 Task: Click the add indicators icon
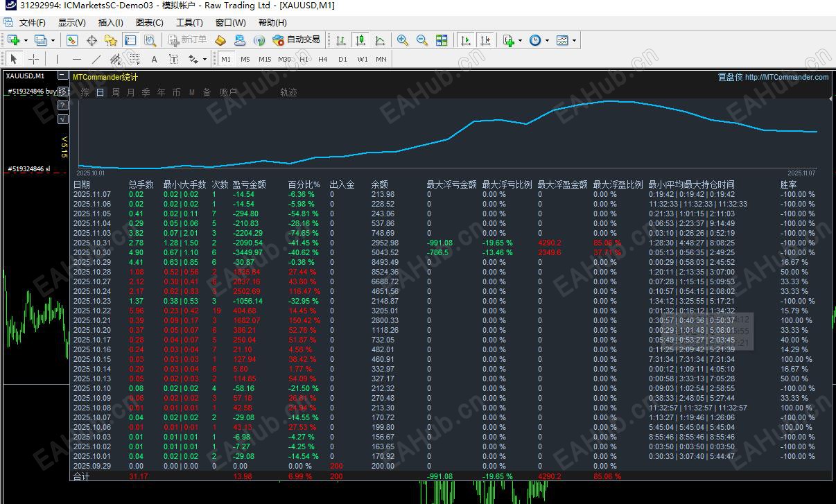click(508, 40)
